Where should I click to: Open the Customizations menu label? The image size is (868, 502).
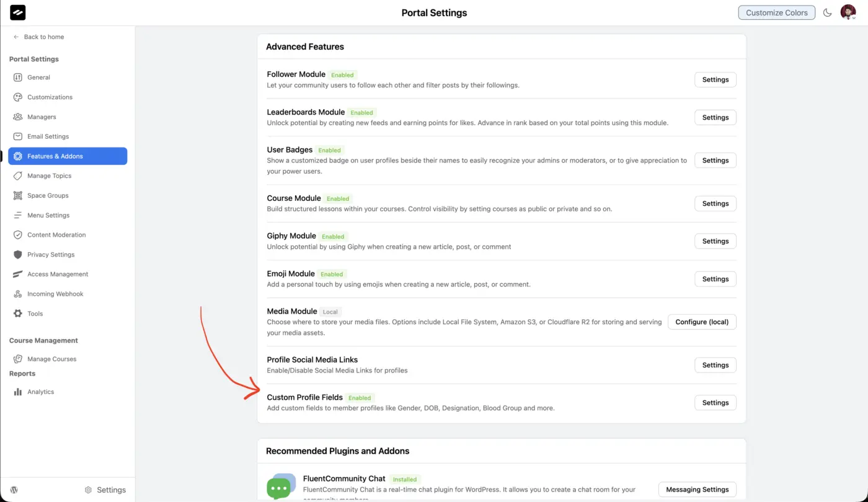coord(50,97)
